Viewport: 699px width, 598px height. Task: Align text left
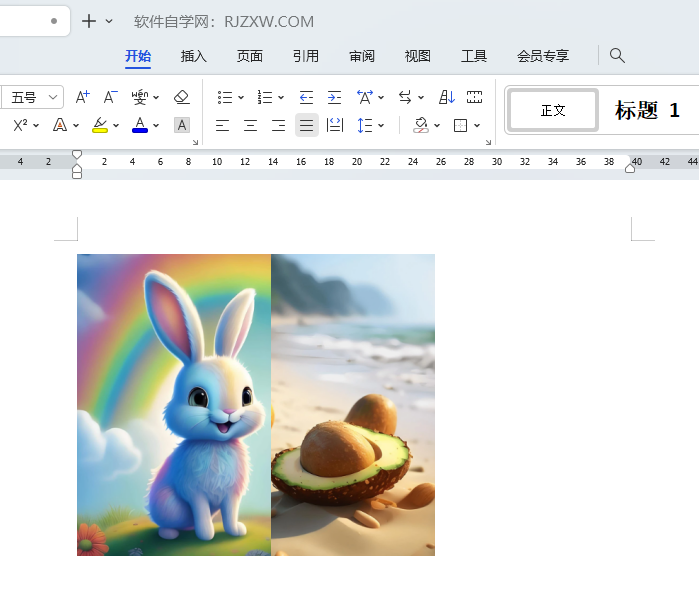coord(222,125)
